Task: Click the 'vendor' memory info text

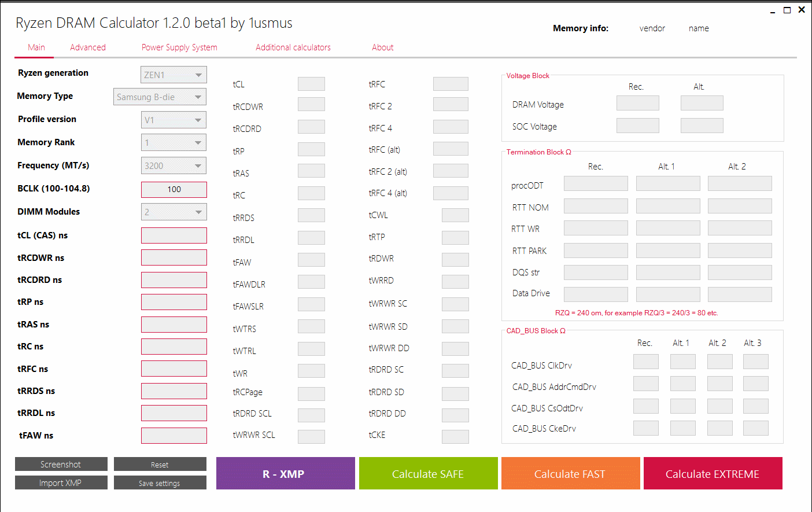Action: [x=652, y=28]
